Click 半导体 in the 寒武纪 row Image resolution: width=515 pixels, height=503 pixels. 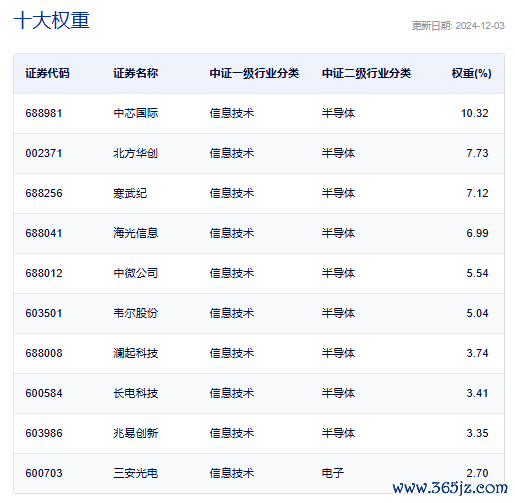point(338,193)
